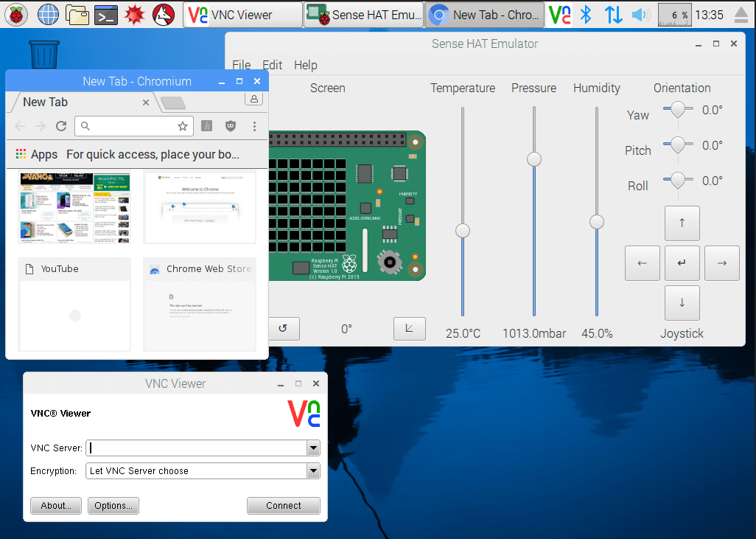Open Chromium three-dot menu

point(255,126)
